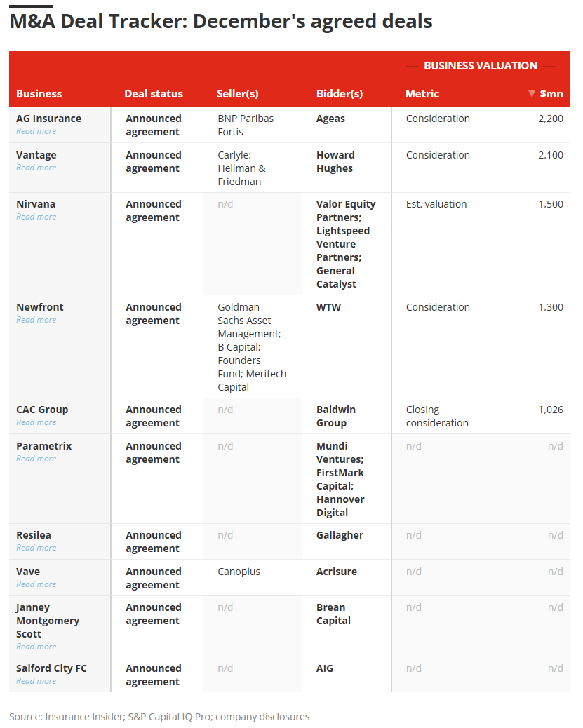This screenshot has width=583, height=728.
Task: Open Read more under Vave
Action: (36, 584)
